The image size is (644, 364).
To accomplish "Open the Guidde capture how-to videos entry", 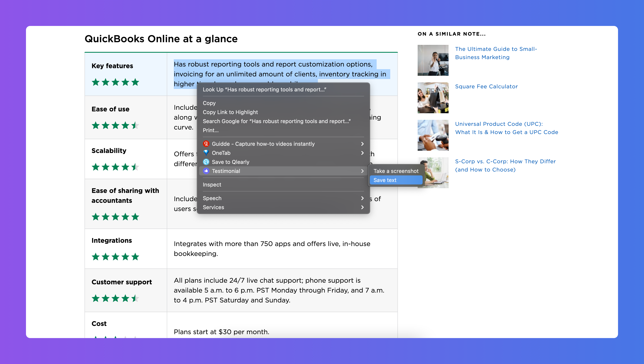I will tap(283, 144).
